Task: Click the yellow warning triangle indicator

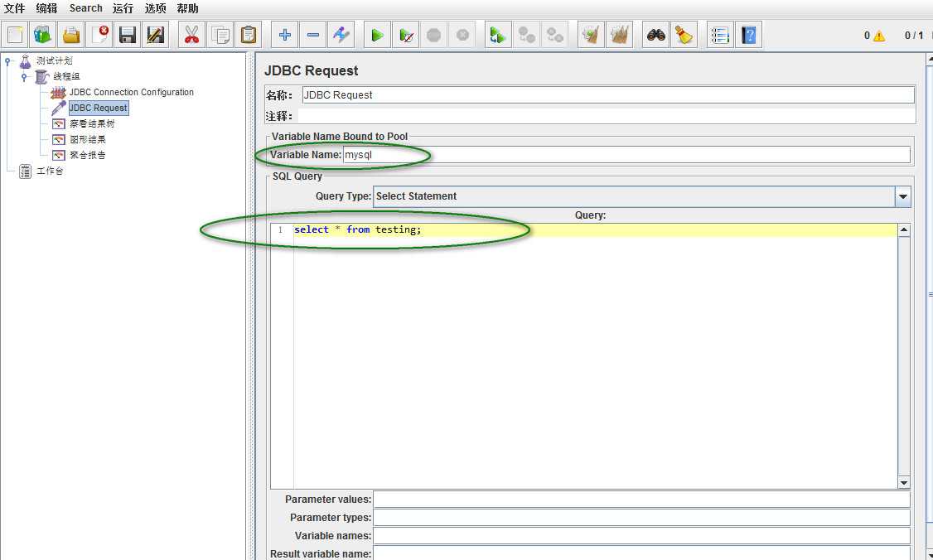Action: [879, 36]
